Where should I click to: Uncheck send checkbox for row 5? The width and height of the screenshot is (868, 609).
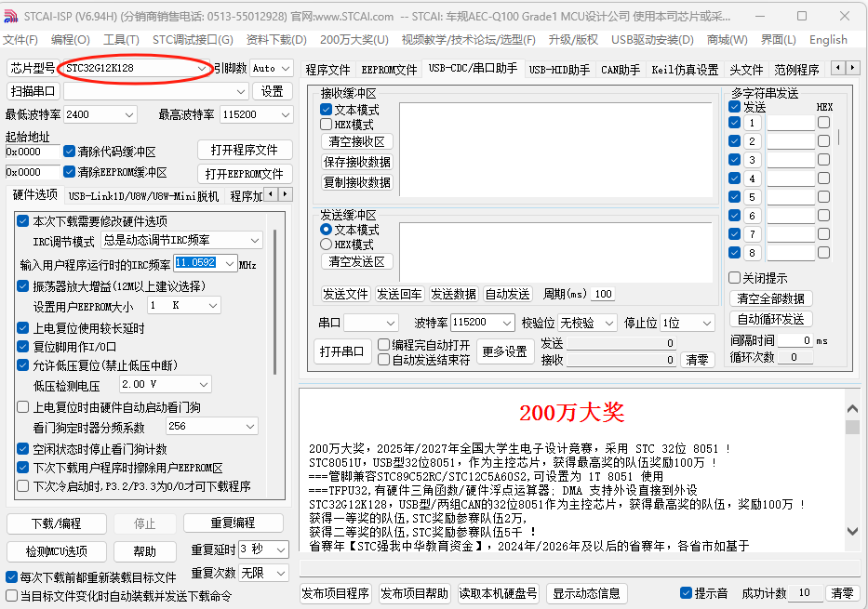coord(735,197)
